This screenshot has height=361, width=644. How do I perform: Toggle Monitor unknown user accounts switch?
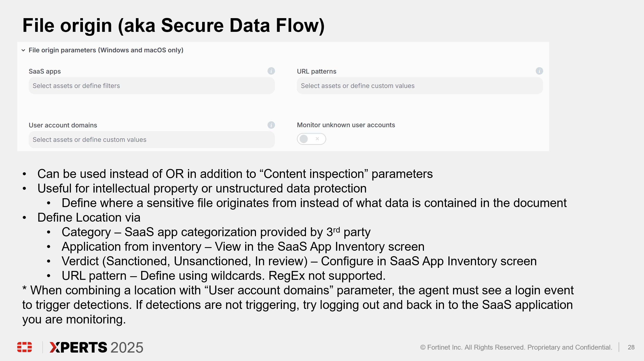(311, 139)
